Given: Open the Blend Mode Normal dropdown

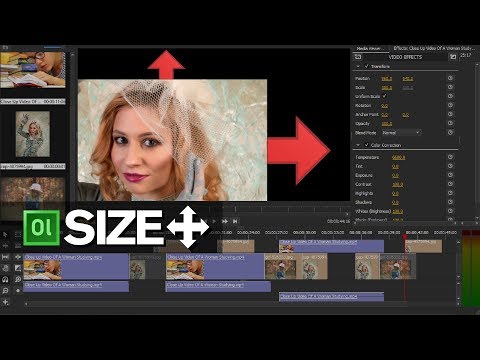Looking at the screenshot, I should click(401, 132).
